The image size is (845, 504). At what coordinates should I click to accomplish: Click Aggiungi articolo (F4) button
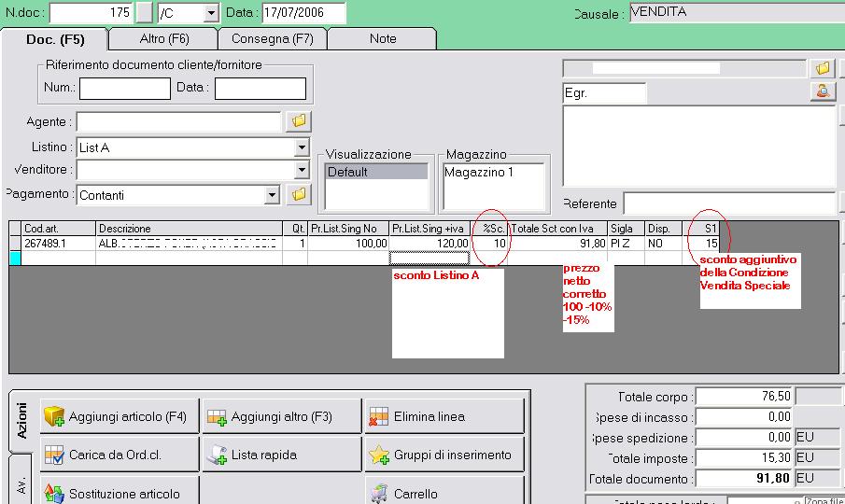(120, 416)
